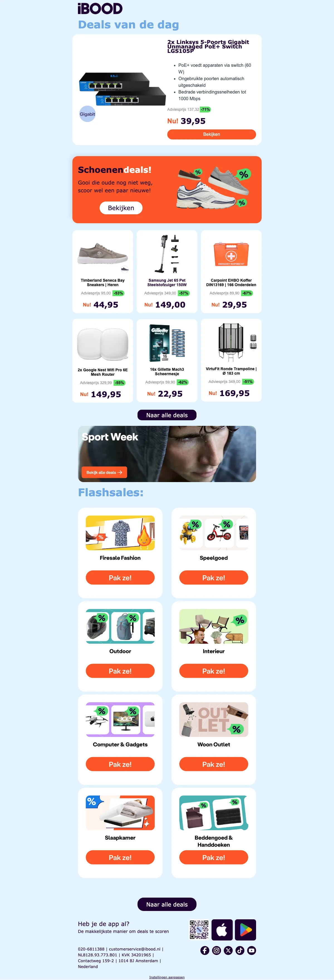Click the iBOOD logo
334x980 pixels.
tap(100, 8)
